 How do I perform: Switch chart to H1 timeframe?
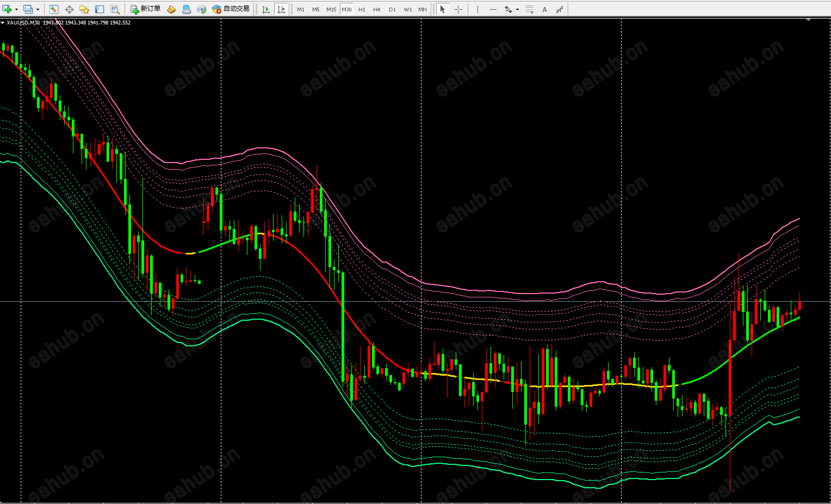coord(362,9)
